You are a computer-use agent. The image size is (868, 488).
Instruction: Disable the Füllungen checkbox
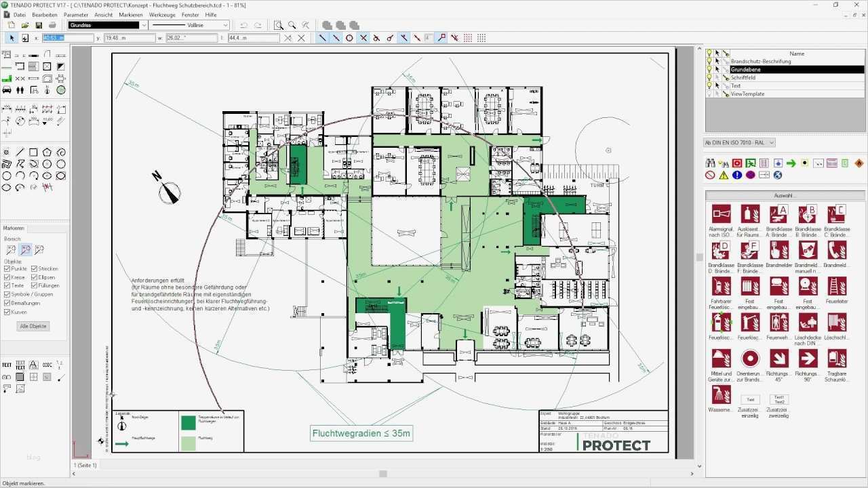(34, 286)
